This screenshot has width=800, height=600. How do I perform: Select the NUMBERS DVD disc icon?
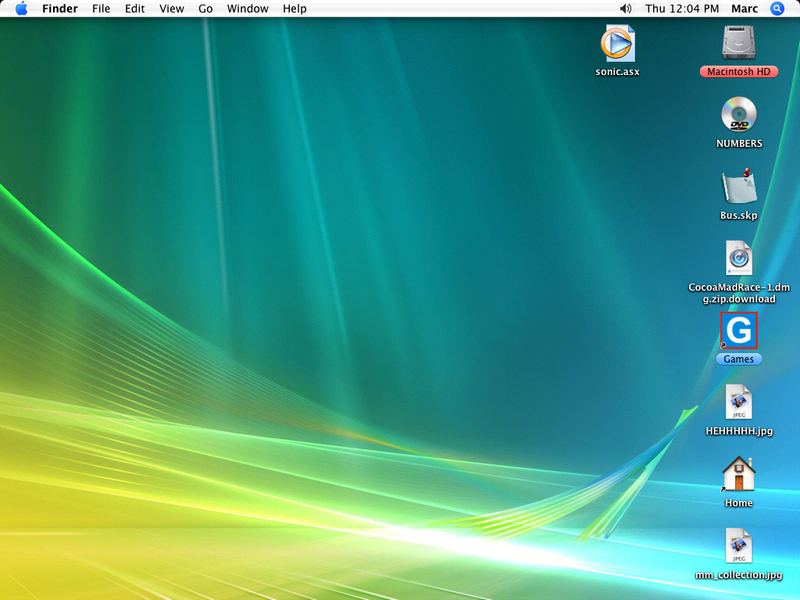739,115
